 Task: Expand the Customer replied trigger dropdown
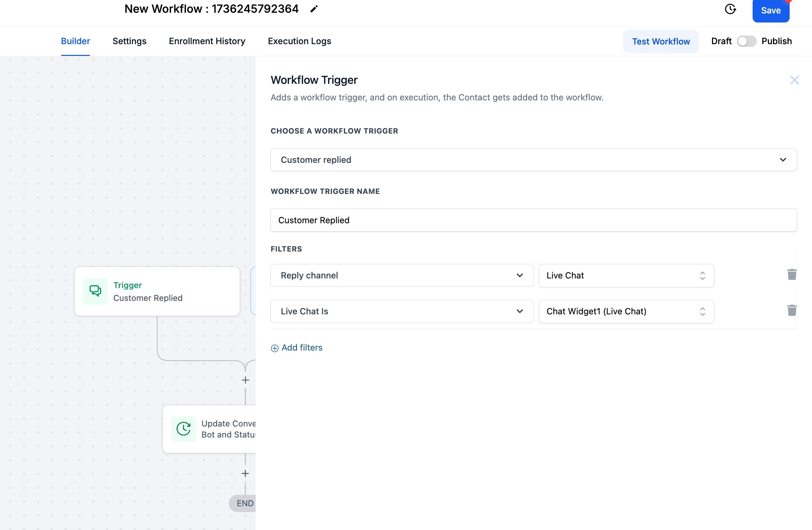pos(533,160)
